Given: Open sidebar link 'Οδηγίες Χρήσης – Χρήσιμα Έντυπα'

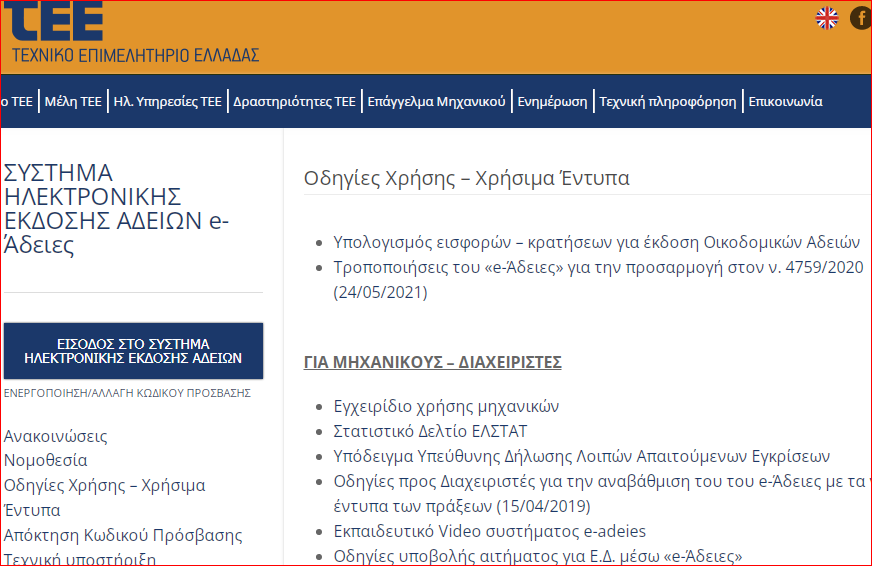Looking at the screenshot, I should coord(105,498).
